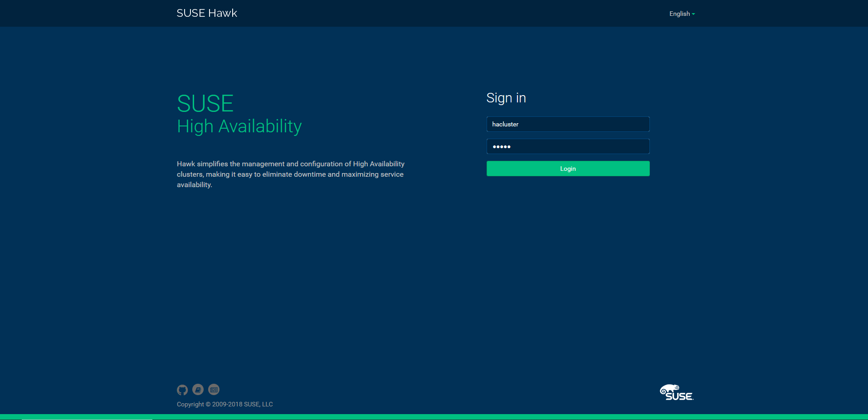Viewport: 868px width, 420px height.
Task: Open the English language dropdown
Action: coord(682,14)
